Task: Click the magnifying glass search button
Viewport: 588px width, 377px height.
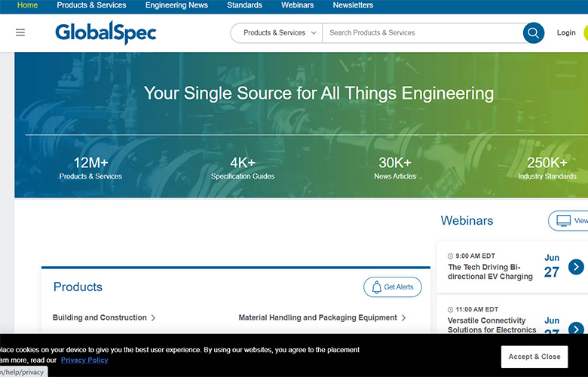Action: (533, 33)
